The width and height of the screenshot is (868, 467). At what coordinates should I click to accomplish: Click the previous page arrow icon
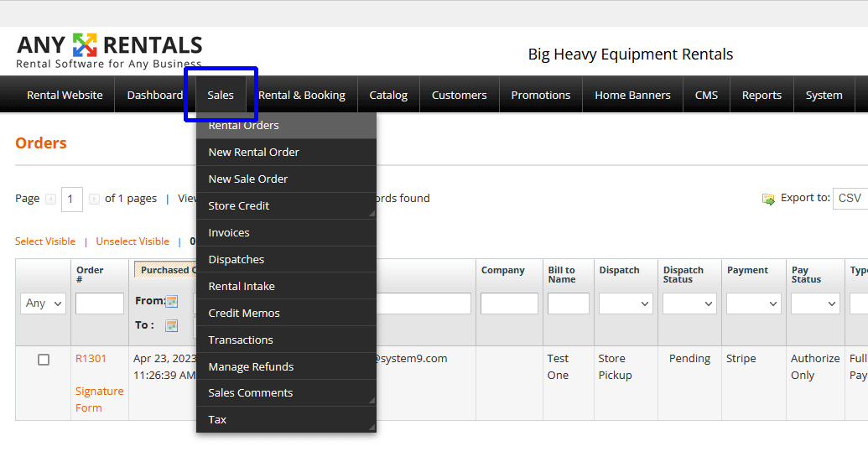pyautogui.click(x=50, y=199)
